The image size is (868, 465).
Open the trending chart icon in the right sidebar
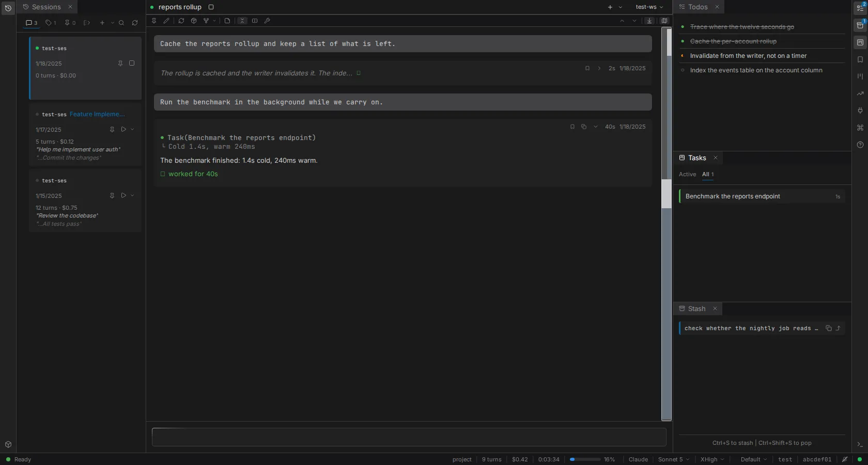(860, 94)
